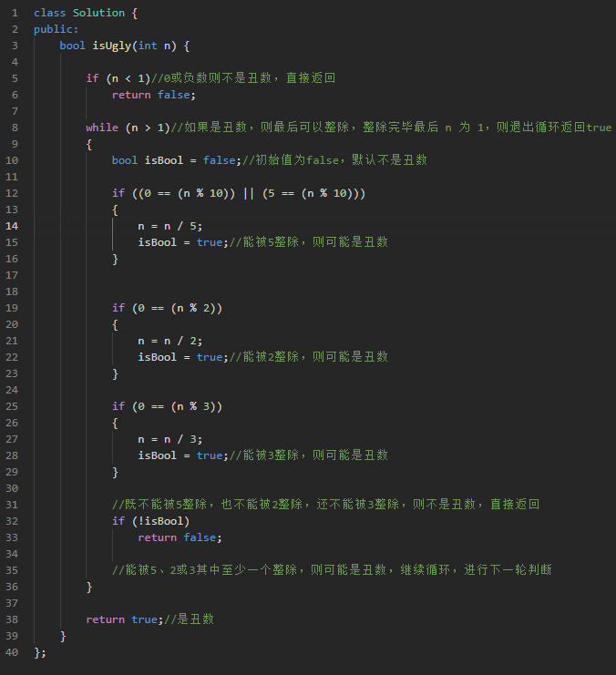Click line number 14 in the gutter

[12, 226]
